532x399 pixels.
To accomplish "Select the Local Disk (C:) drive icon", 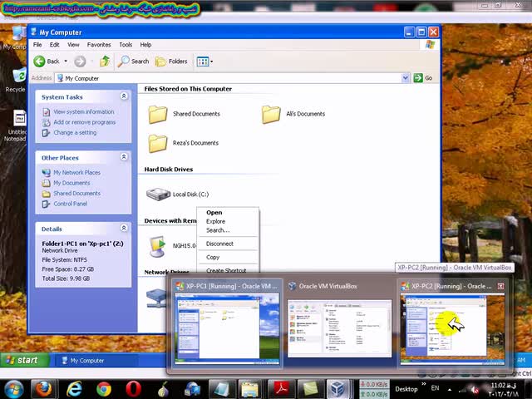I will (x=158, y=194).
